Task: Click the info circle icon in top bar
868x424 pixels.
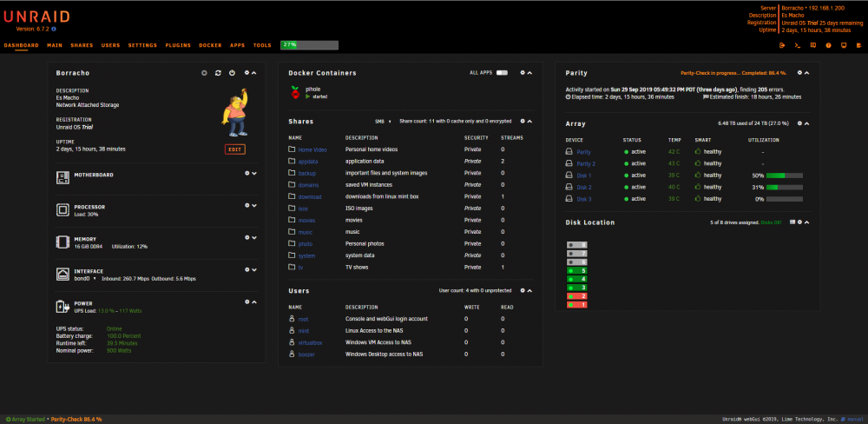Action: point(829,45)
